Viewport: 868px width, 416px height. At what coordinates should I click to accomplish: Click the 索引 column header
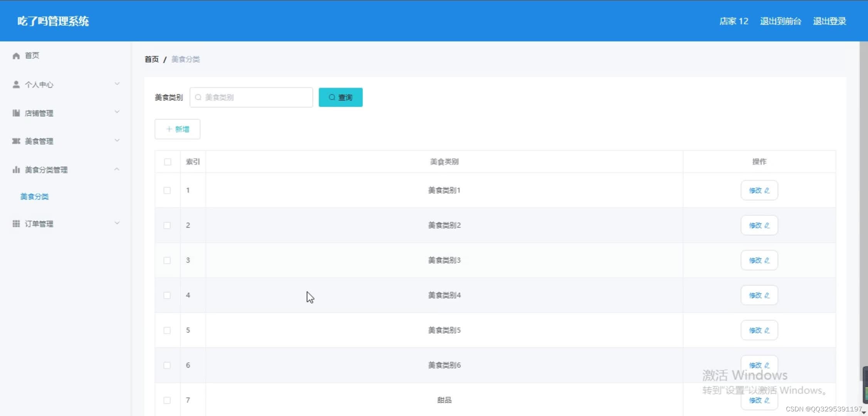tap(193, 162)
